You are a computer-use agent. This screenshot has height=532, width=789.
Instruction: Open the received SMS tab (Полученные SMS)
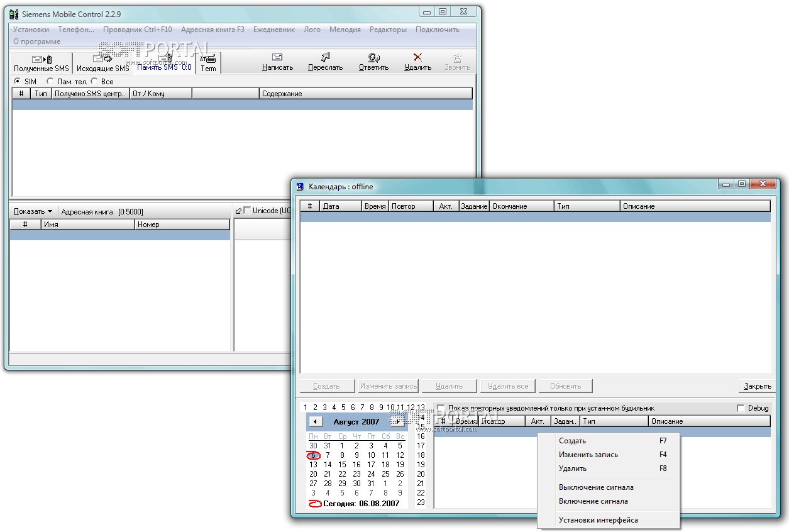coord(41,63)
